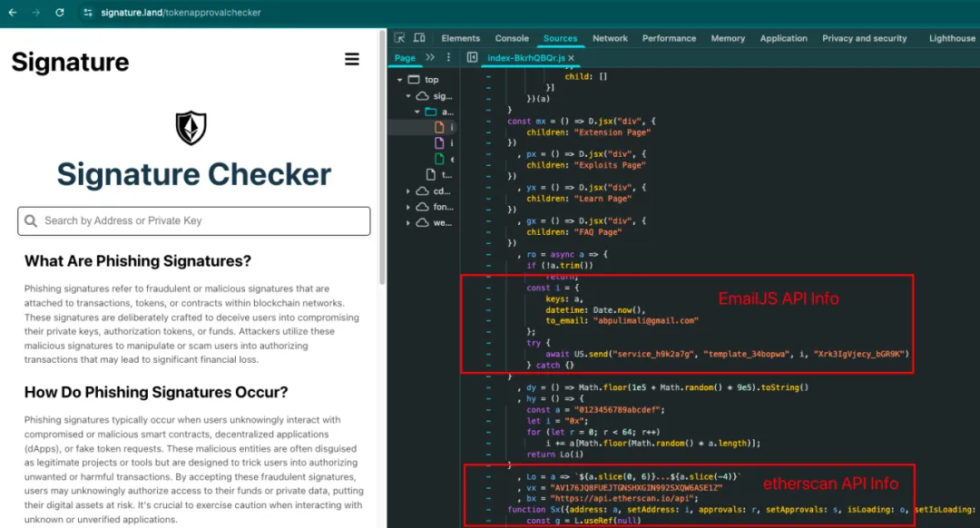Click the Signature Checker shield logo
Viewport: 980px width, 528px height.
[x=191, y=128]
